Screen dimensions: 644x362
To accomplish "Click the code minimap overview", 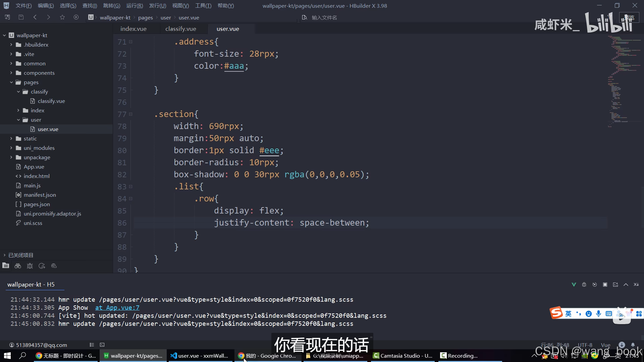I will click(624, 82).
